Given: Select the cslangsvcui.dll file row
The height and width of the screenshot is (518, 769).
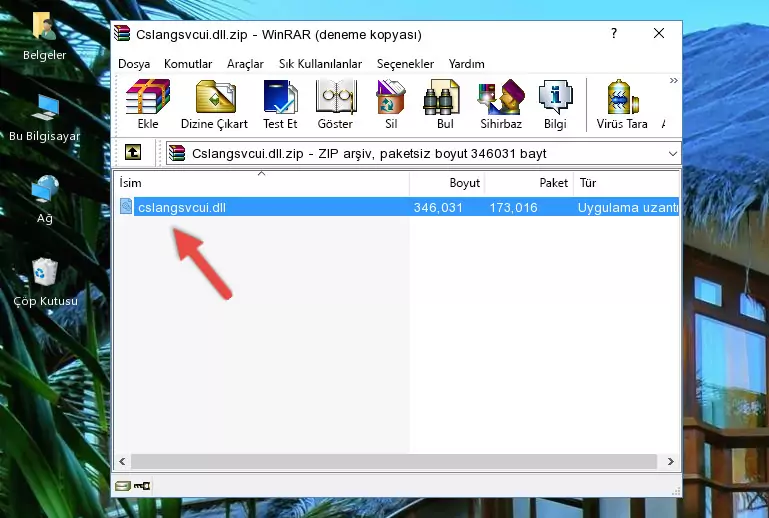Looking at the screenshot, I should tap(397, 207).
